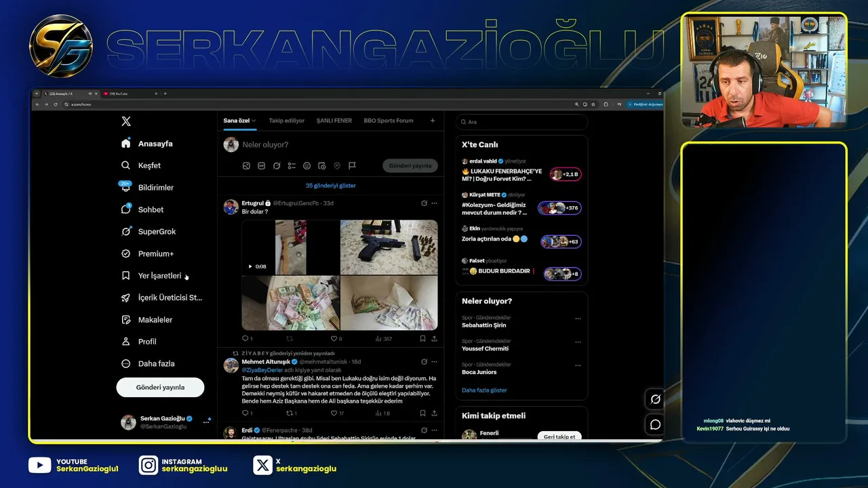Open Yer İşaretleri bookmarks

tap(151, 276)
